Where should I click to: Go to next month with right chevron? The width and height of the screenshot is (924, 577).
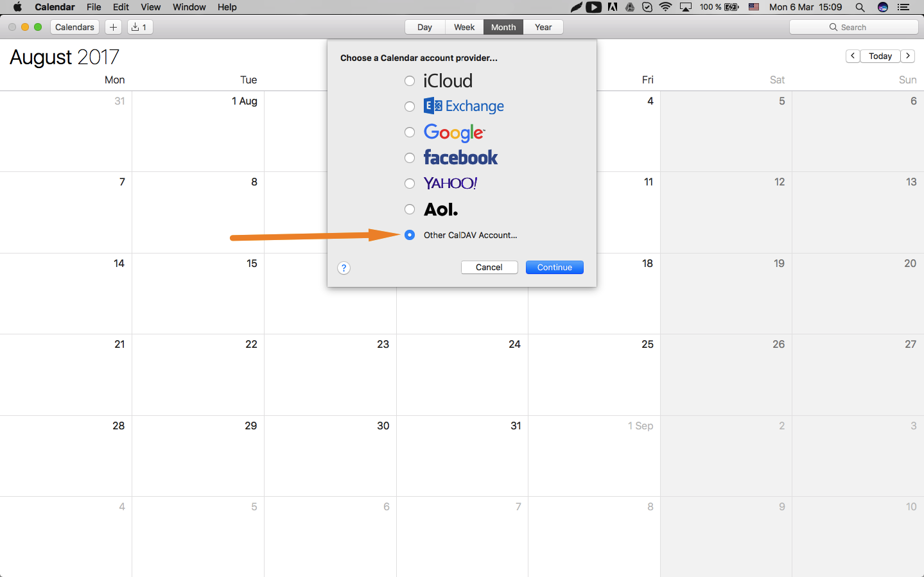(x=908, y=56)
